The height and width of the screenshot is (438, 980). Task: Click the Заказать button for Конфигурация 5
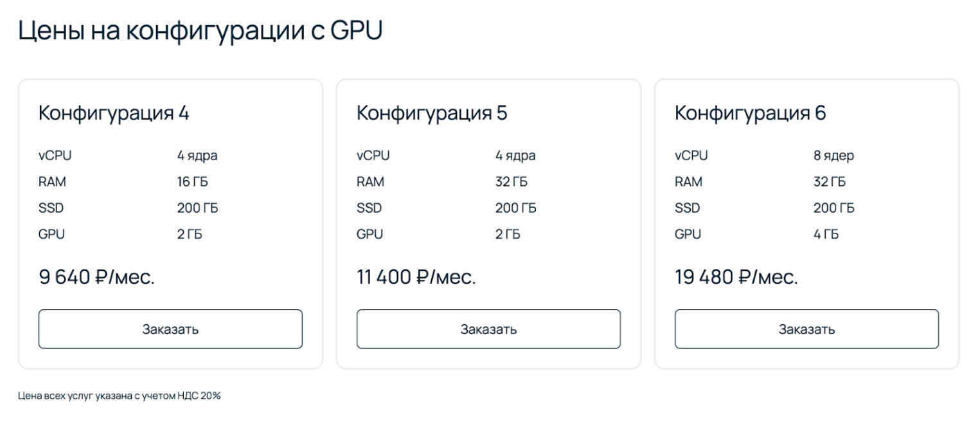[x=488, y=329]
